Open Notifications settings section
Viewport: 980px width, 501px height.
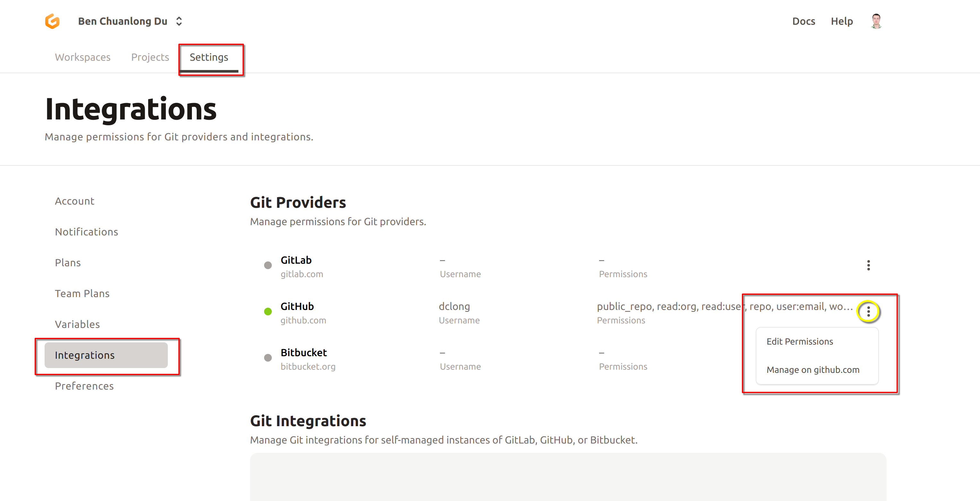[86, 232]
